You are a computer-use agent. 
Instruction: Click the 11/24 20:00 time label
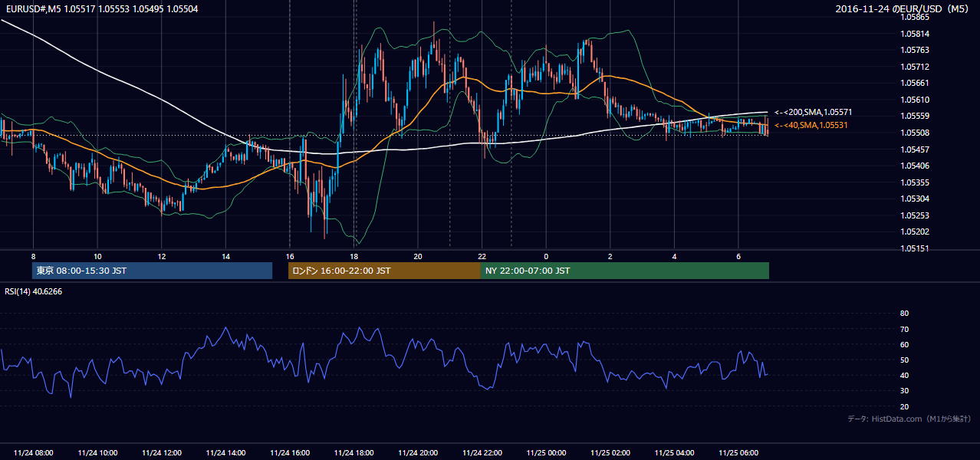[x=418, y=453]
